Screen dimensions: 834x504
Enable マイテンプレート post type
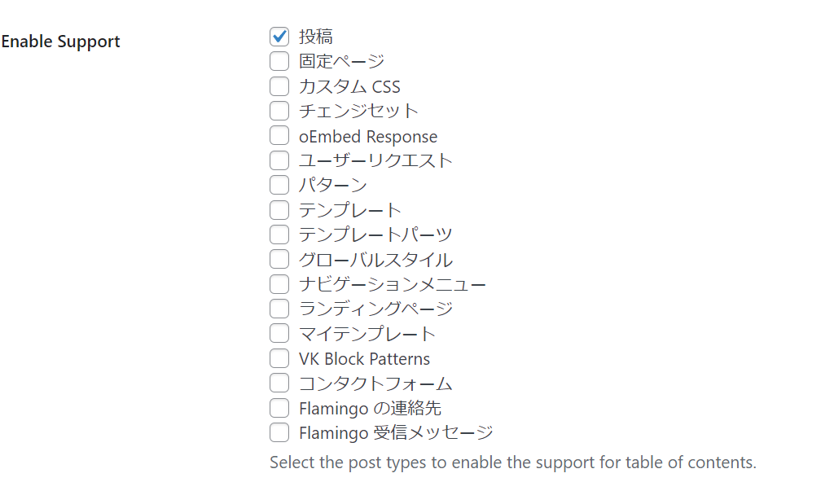tap(279, 334)
